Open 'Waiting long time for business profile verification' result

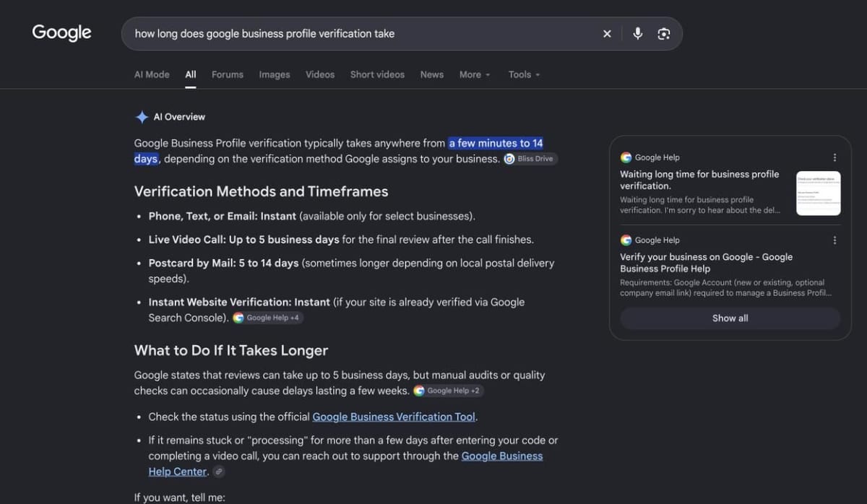click(x=699, y=180)
